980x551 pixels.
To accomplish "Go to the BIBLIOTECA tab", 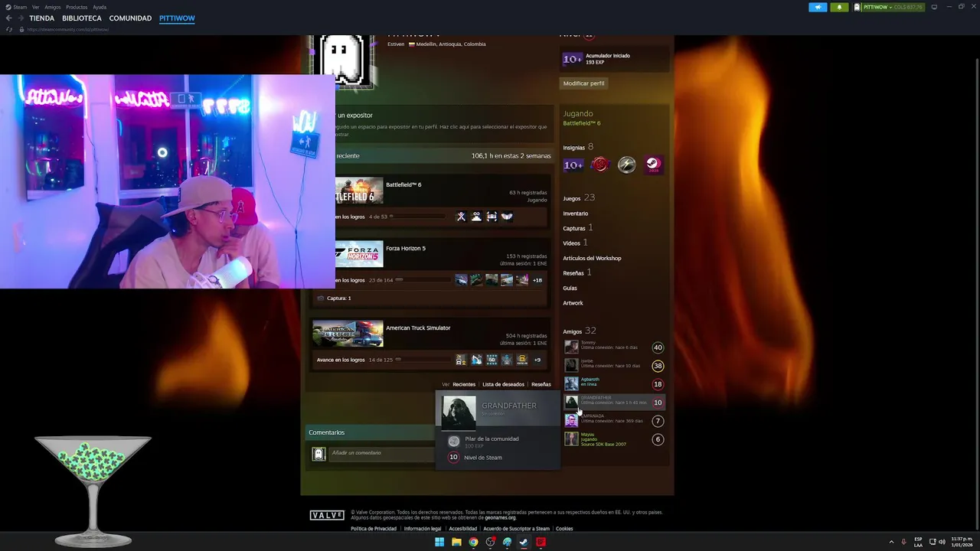I will tap(82, 18).
